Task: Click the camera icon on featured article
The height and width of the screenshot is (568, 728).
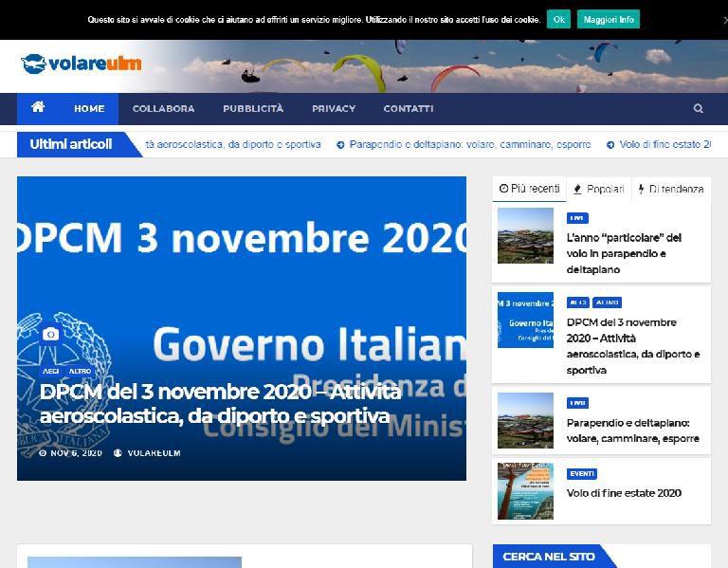Action: click(x=50, y=334)
